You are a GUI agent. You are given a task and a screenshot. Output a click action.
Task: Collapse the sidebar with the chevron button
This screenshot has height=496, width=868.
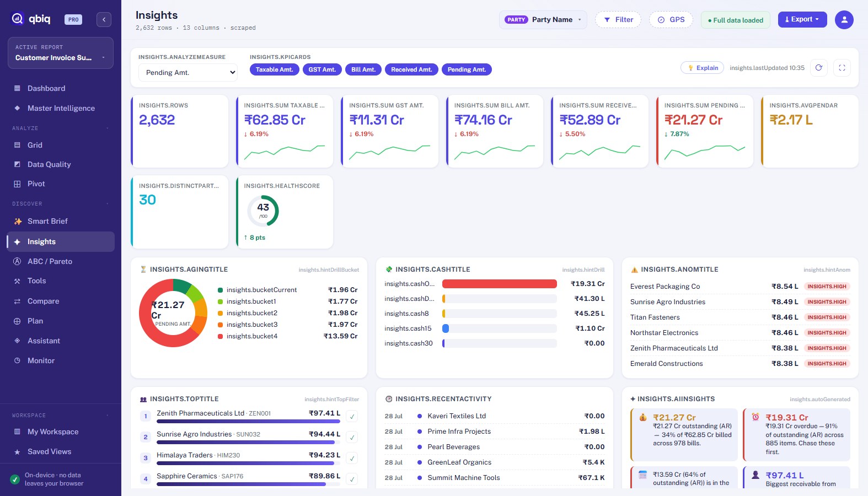point(104,19)
